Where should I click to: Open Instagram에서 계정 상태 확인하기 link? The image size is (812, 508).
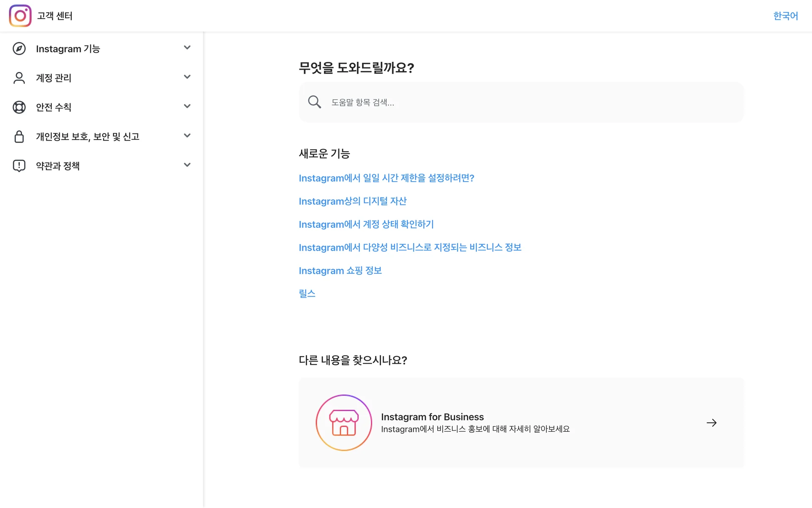366,224
